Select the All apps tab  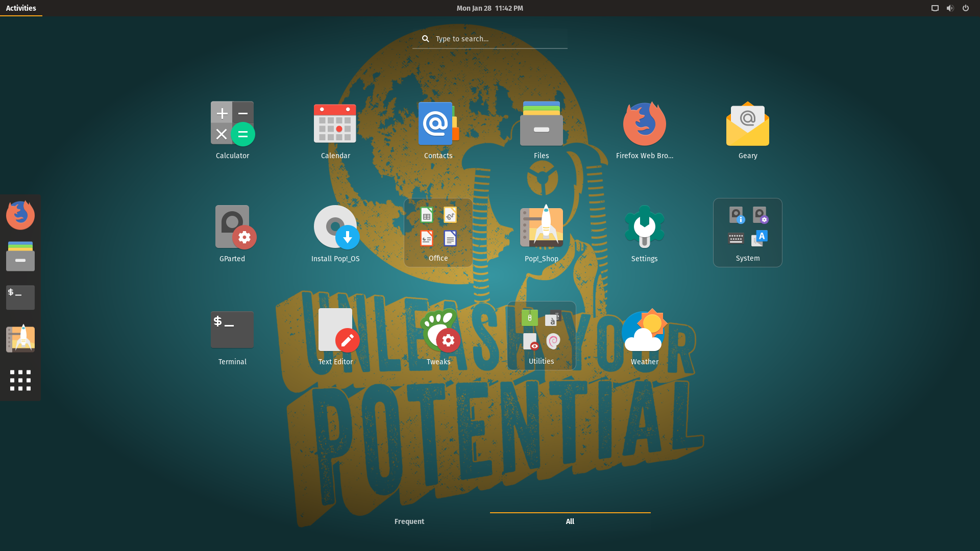(x=570, y=521)
